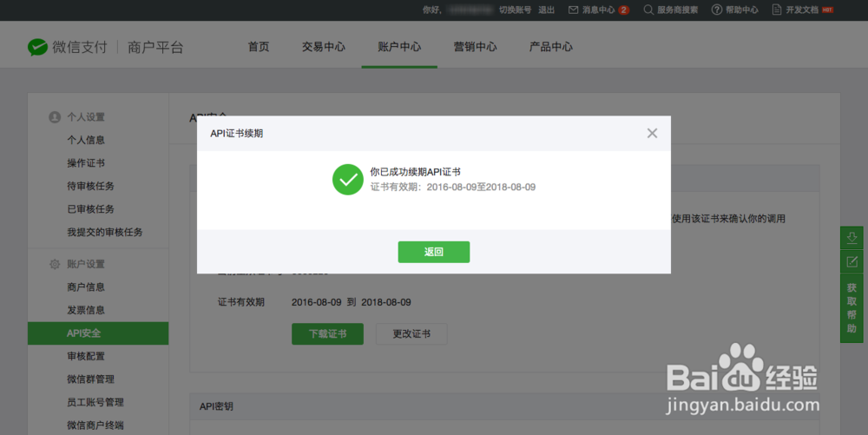Close the API证书续期 dialog
Image resolution: width=868 pixels, height=435 pixels.
[x=652, y=133]
